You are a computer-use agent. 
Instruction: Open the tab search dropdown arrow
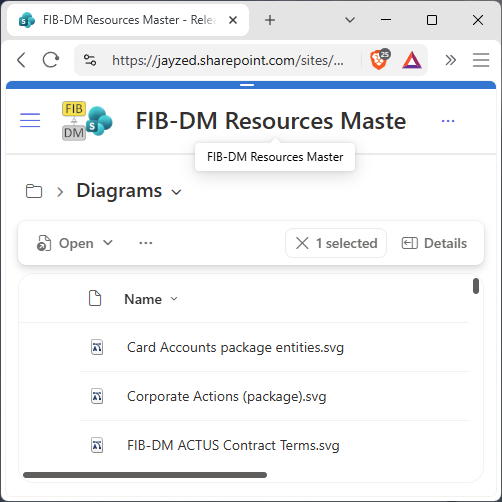(350, 20)
